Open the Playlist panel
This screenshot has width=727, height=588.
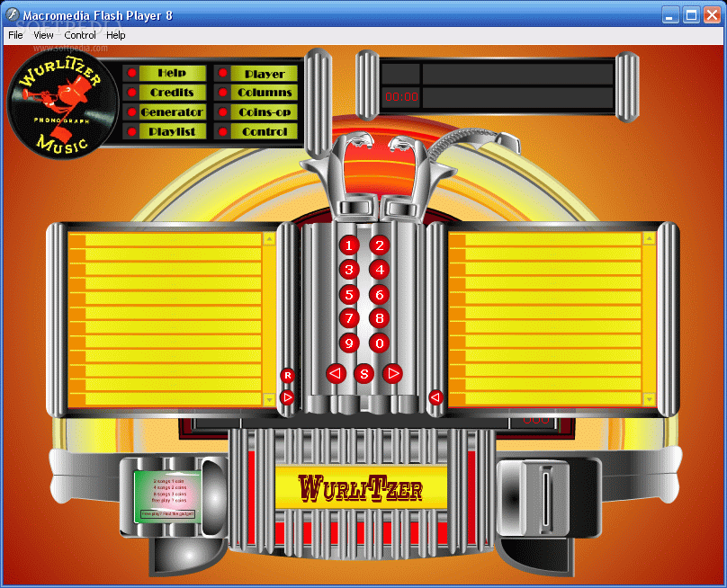(x=172, y=131)
